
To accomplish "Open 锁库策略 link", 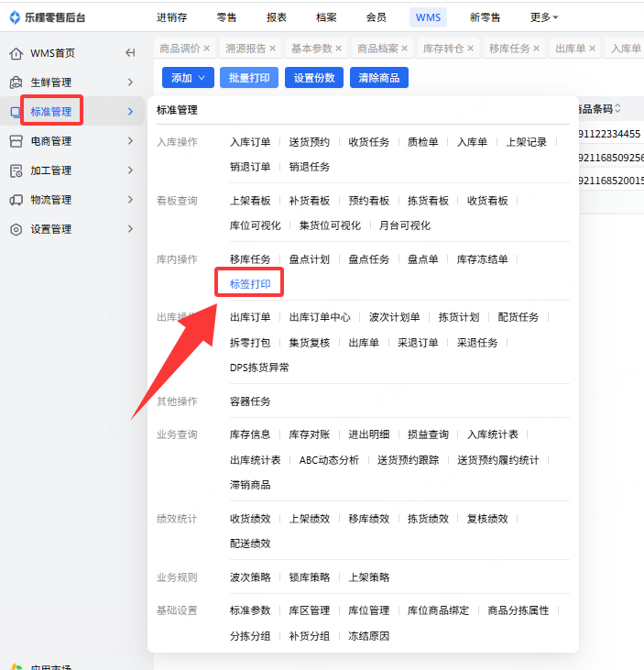I will [310, 577].
